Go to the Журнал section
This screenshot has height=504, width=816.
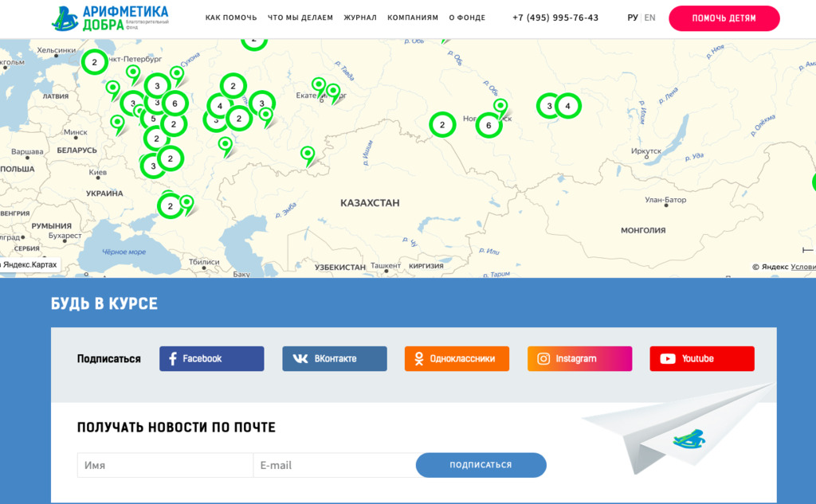360,18
